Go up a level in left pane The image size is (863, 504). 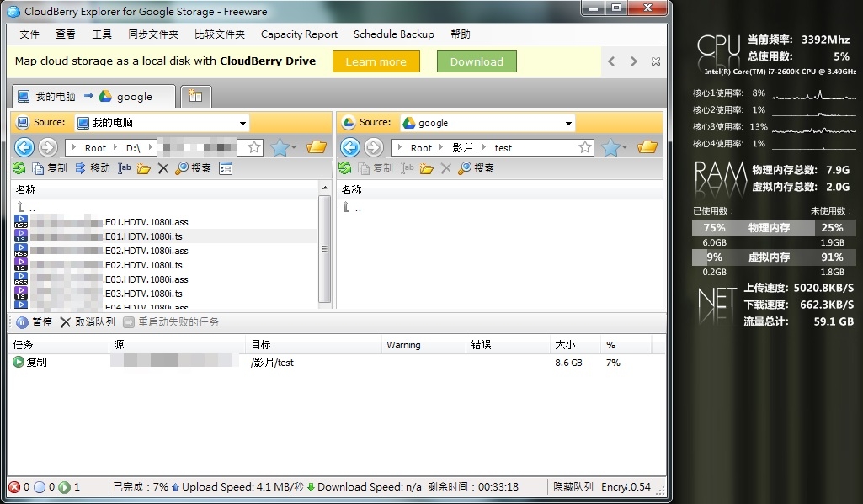26,208
